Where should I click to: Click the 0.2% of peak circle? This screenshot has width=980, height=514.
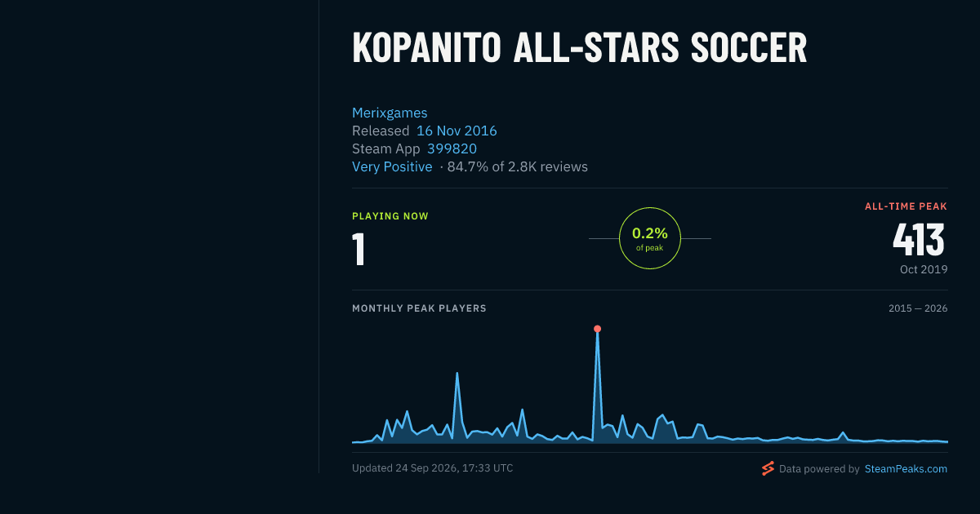tap(650, 238)
